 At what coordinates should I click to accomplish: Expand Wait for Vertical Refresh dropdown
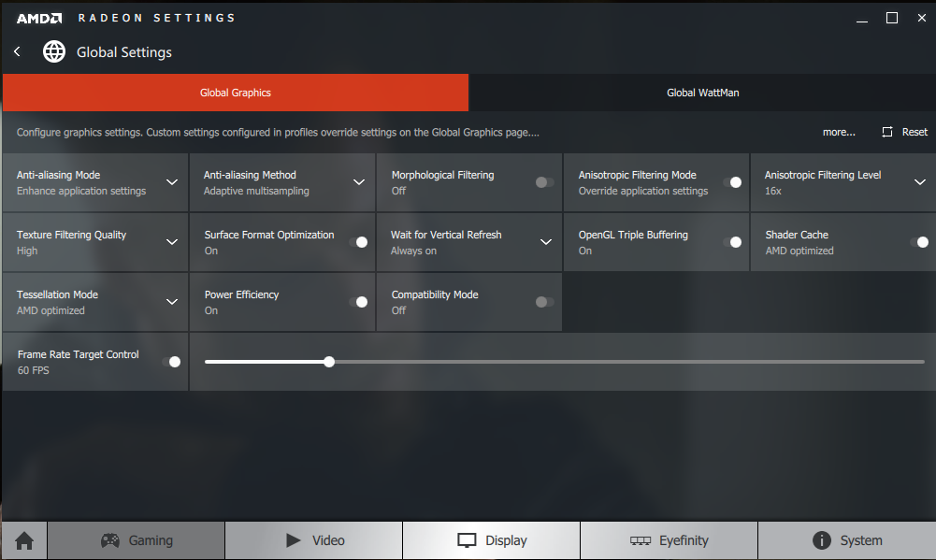pos(545,242)
